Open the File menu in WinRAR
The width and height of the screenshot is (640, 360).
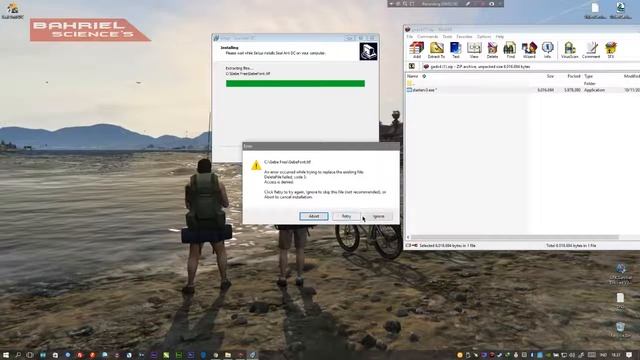tap(409, 36)
